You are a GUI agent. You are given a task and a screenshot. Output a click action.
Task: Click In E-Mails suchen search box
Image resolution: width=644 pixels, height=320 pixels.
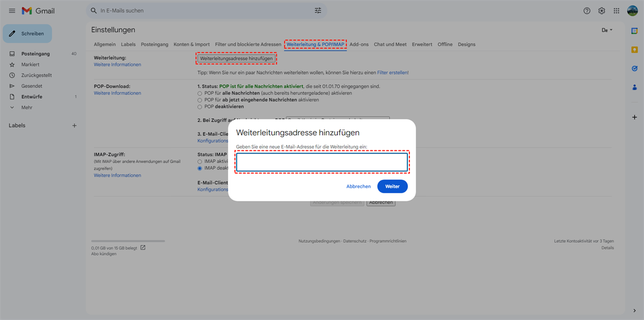pos(206,11)
